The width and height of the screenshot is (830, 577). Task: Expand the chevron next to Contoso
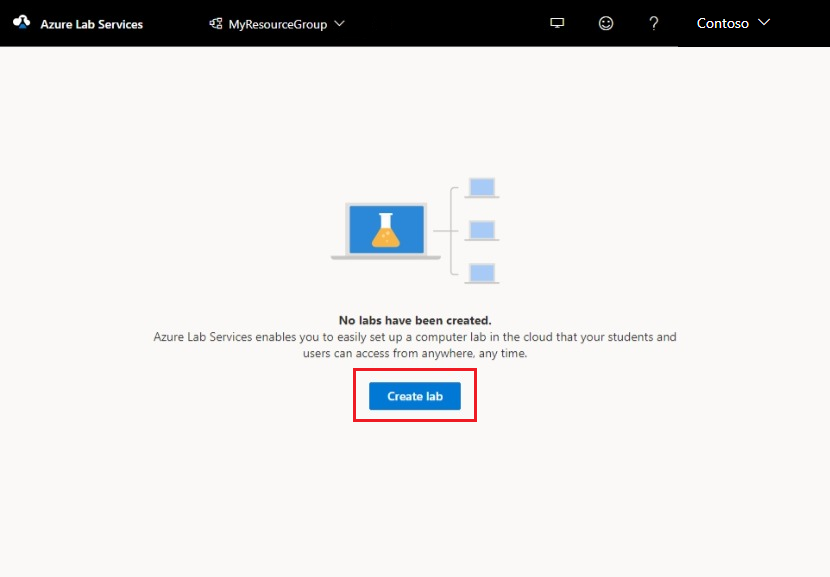coord(765,23)
